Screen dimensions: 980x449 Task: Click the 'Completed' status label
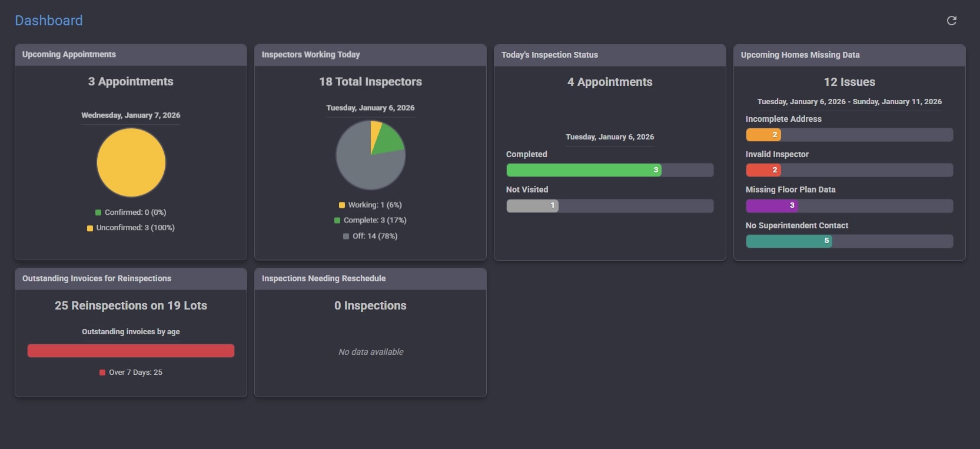(527, 154)
